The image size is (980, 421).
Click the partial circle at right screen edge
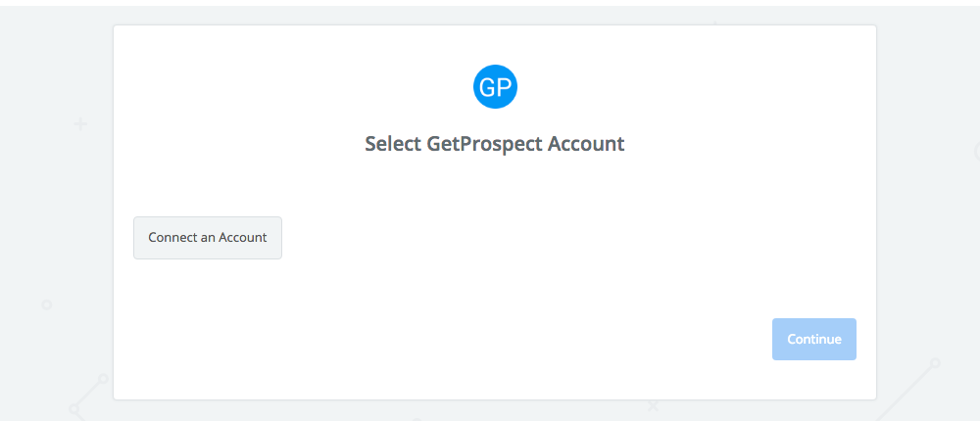point(977,151)
